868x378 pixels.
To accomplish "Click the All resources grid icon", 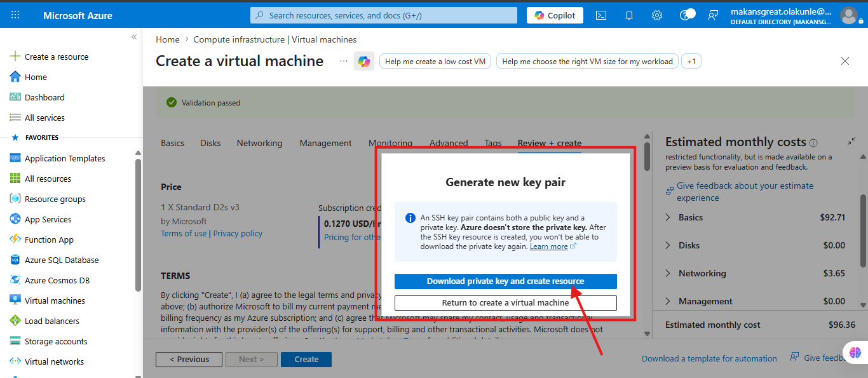I will [x=15, y=179].
